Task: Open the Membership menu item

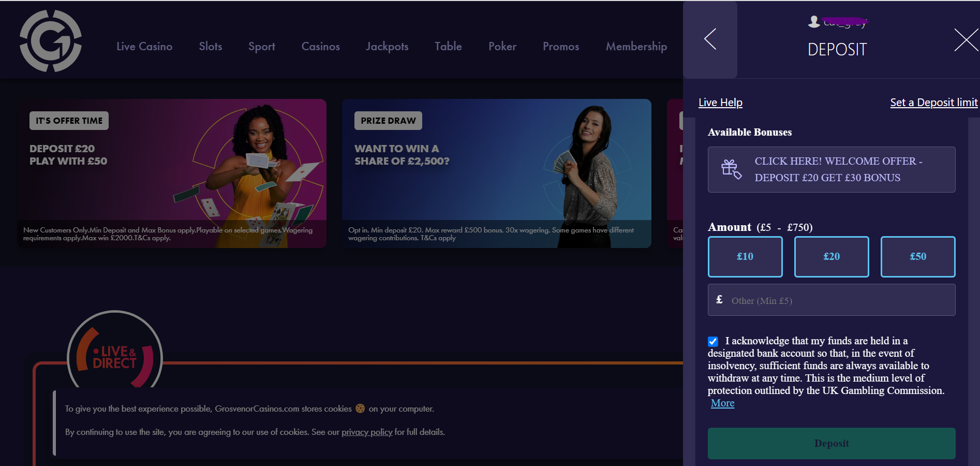Action: (x=636, y=47)
